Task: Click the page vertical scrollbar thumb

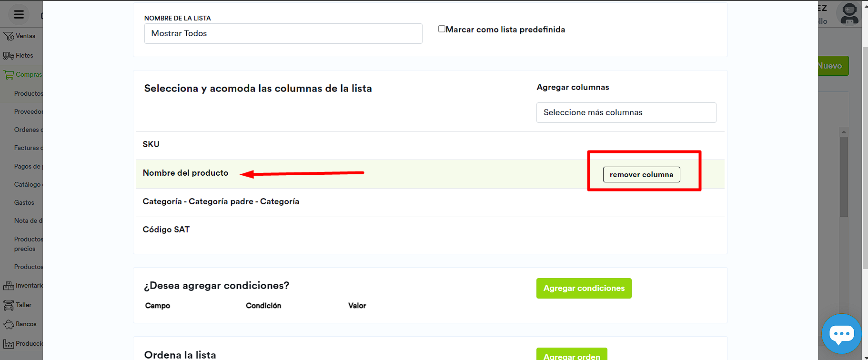Action: point(864,157)
